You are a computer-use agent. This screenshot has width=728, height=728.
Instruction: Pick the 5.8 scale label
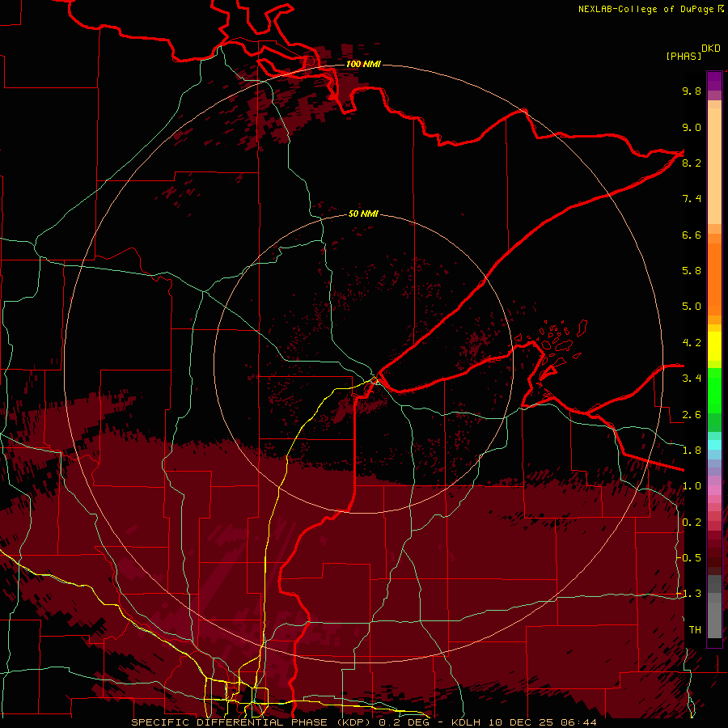[692, 271]
